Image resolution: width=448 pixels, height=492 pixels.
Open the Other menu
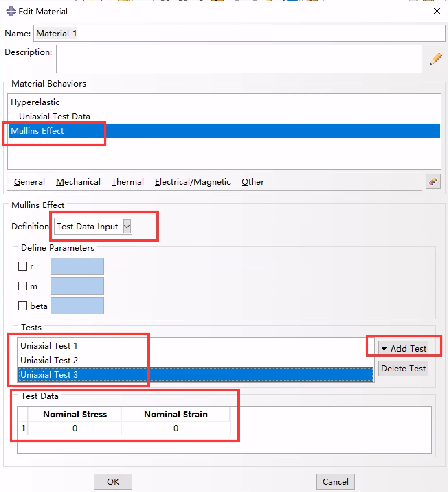(x=253, y=182)
